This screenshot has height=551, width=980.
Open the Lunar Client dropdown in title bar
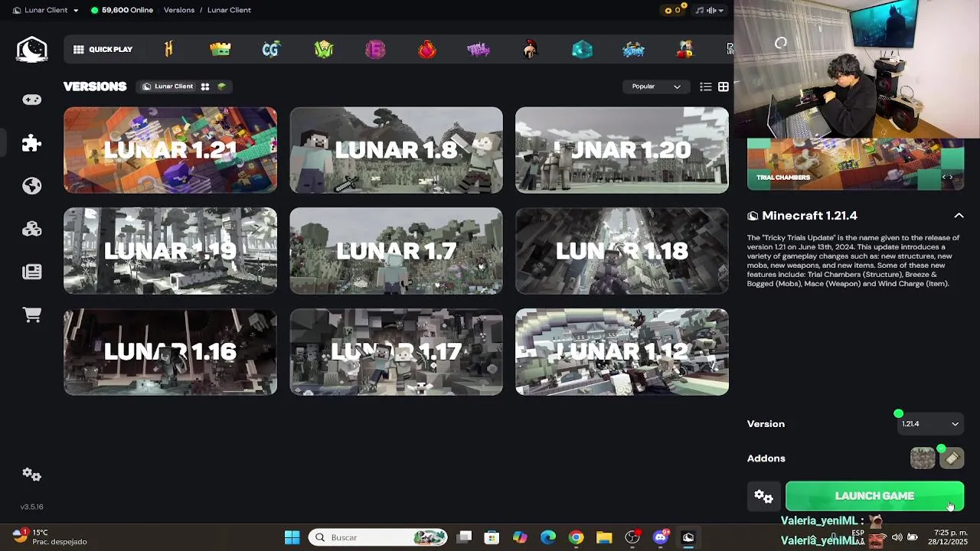pos(45,10)
